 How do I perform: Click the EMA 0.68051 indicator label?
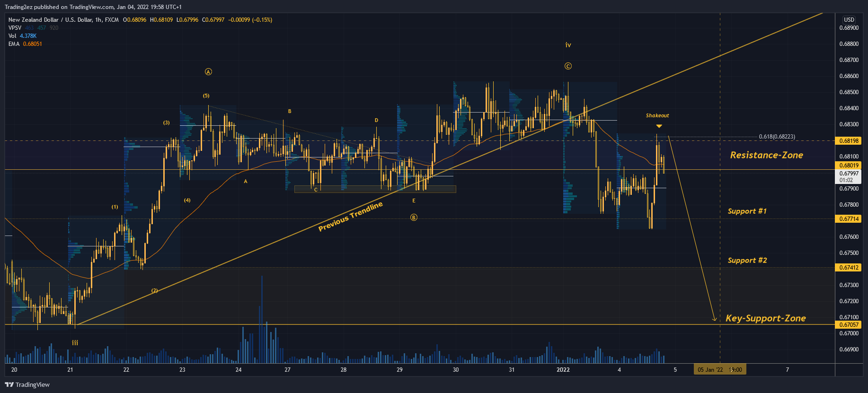[x=25, y=44]
